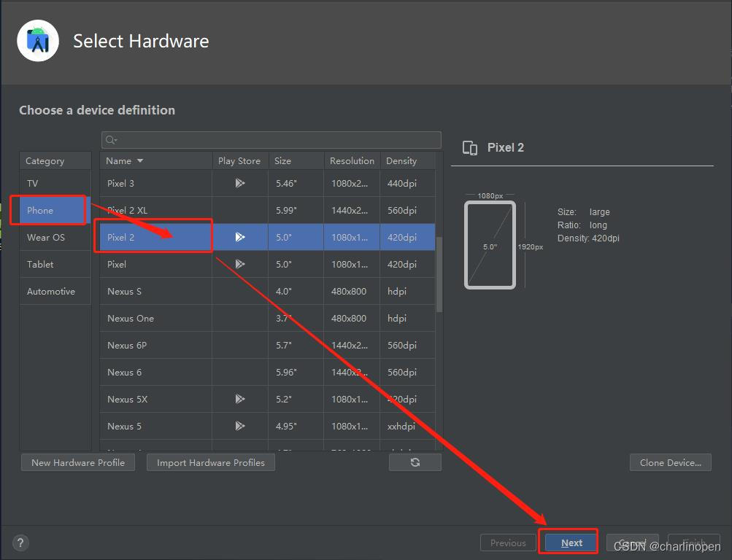Click the Android Studio logo icon
Image resolution: width=732 pixels, height=560 pixels.
[37, 41]
